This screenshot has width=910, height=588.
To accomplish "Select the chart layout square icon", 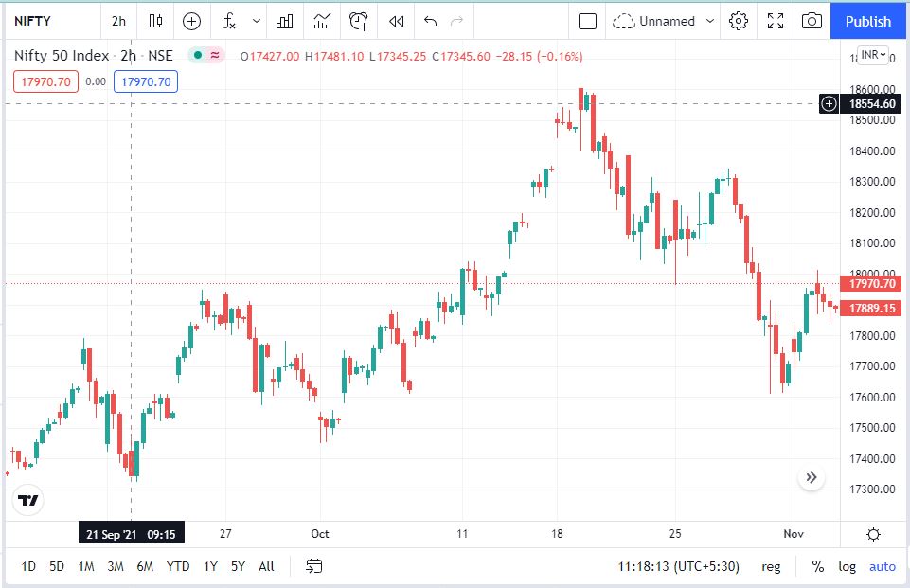I will pos(587,22).
